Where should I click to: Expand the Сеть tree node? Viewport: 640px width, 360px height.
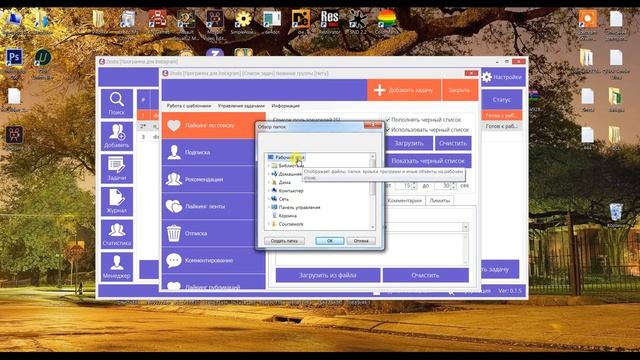tap(269, 199)
